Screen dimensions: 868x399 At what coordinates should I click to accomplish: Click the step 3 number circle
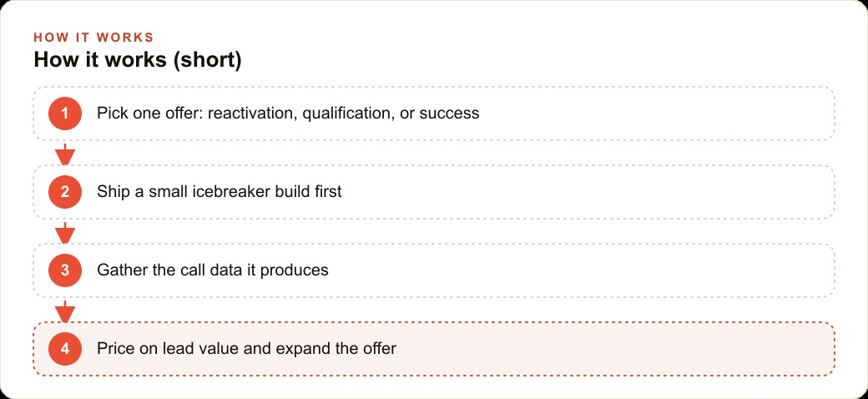65,270
